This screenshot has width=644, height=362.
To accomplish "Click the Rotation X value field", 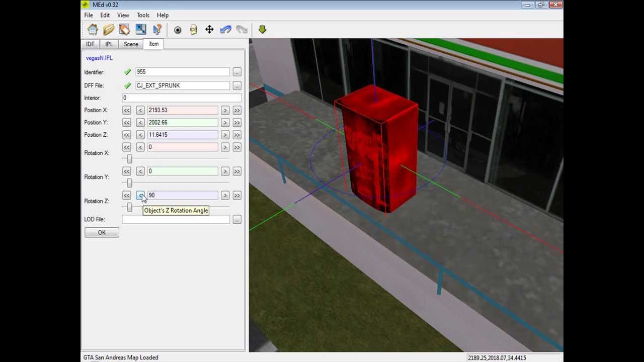I will tap(182, 147).
